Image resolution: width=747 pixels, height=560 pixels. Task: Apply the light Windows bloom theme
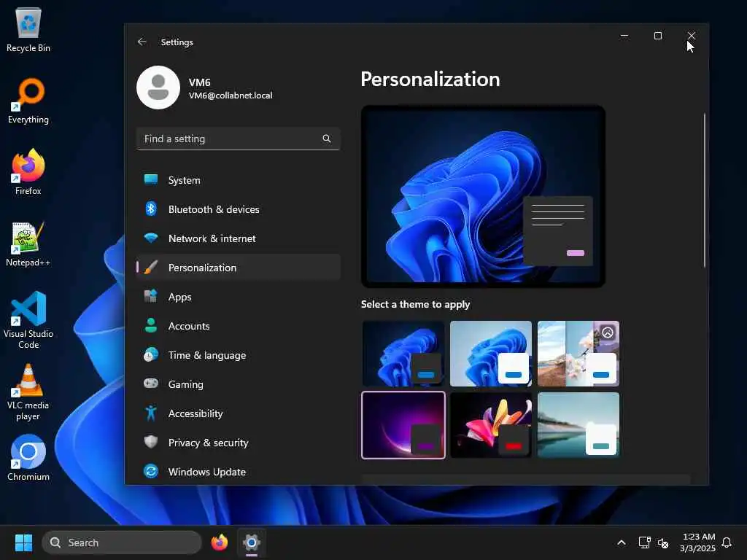coord(491,354)
